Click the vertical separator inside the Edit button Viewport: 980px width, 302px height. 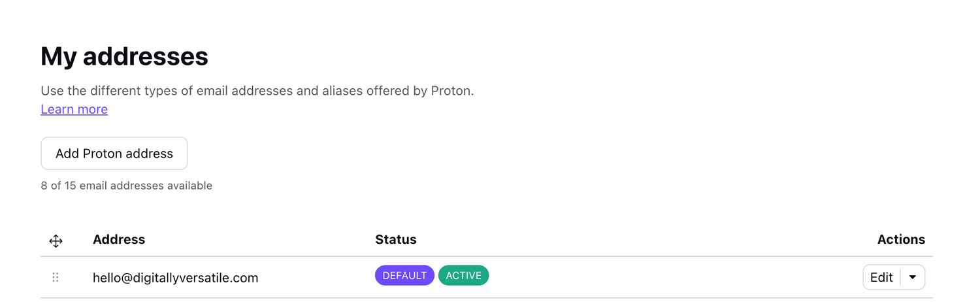coord(900,277)
